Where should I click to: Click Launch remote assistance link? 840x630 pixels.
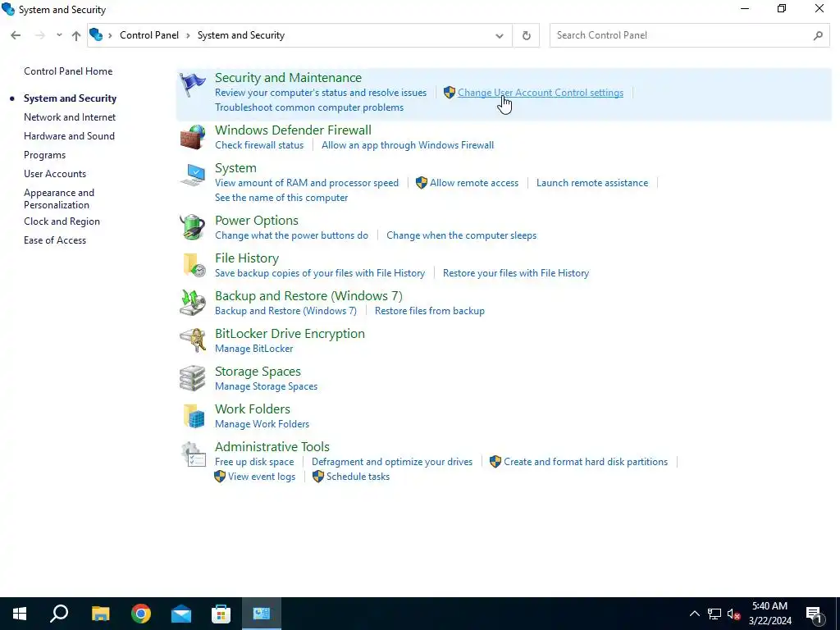(x=592, y=183)
